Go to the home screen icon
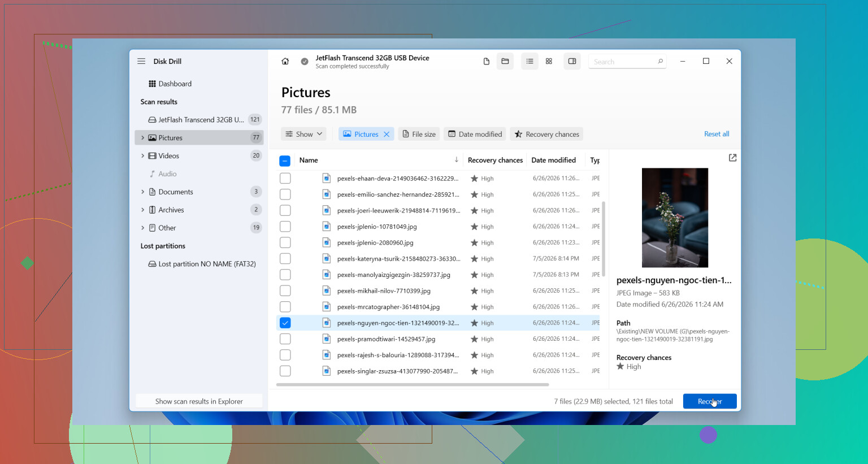Image resolution: width=868 pixels, height=464 pixels. (x=285, y=61)
